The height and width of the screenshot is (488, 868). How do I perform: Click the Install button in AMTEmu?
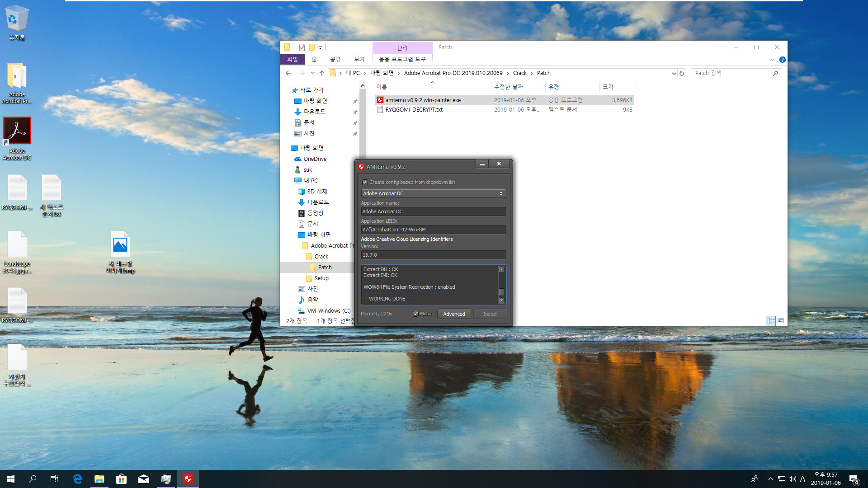pyautogui.click(x=490, y=314)
